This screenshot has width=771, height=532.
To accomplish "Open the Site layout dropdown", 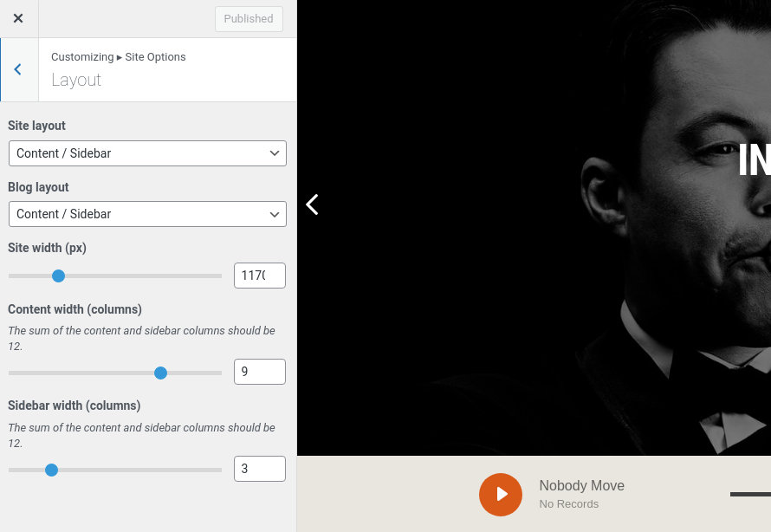I will tap(147, 153).
